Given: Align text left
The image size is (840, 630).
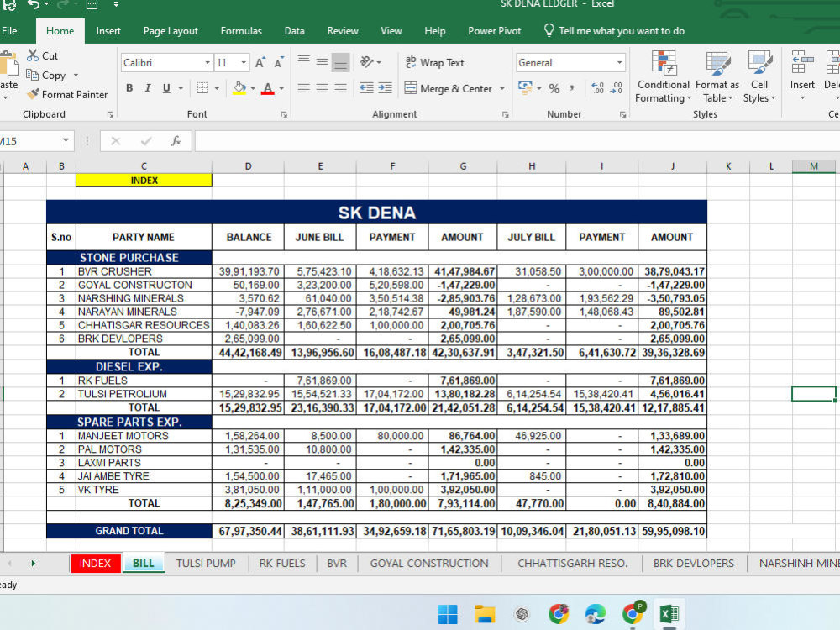Looking at the screenshot, I should coord(304,88).
